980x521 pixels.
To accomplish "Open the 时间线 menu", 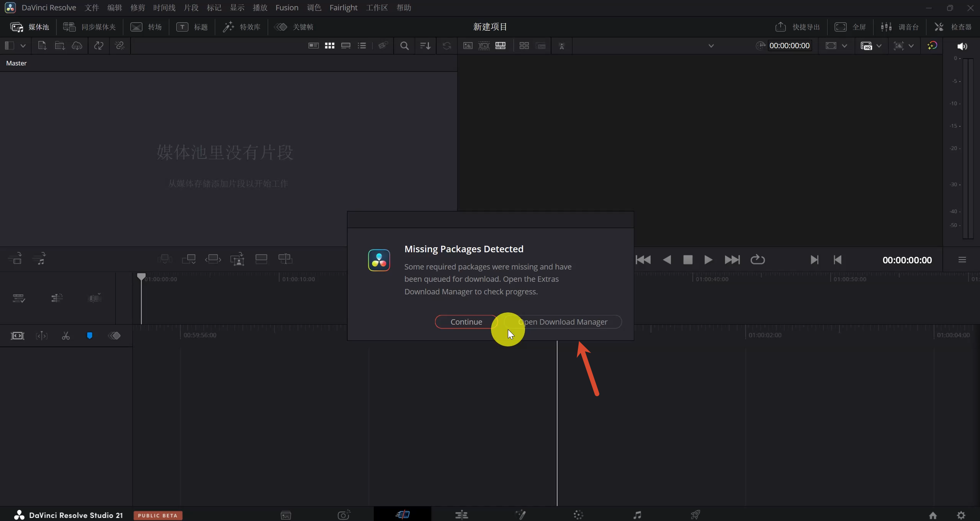I will coord(164,8).
